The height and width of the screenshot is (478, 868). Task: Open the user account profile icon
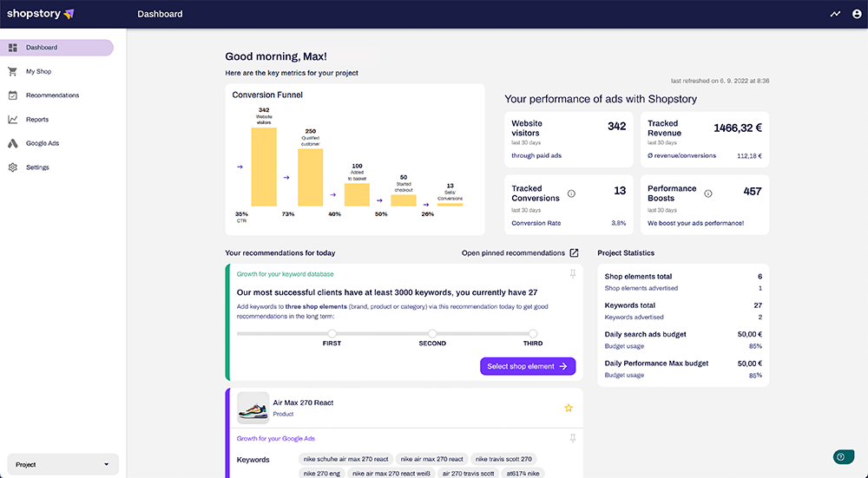(x=857, y=14)
